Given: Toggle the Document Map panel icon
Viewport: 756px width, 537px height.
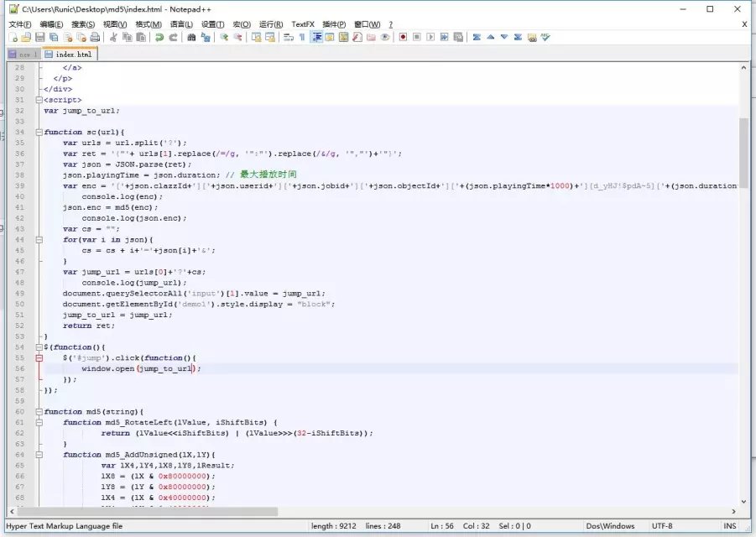Looking at the screenshot, I should [x=343, y=37].
